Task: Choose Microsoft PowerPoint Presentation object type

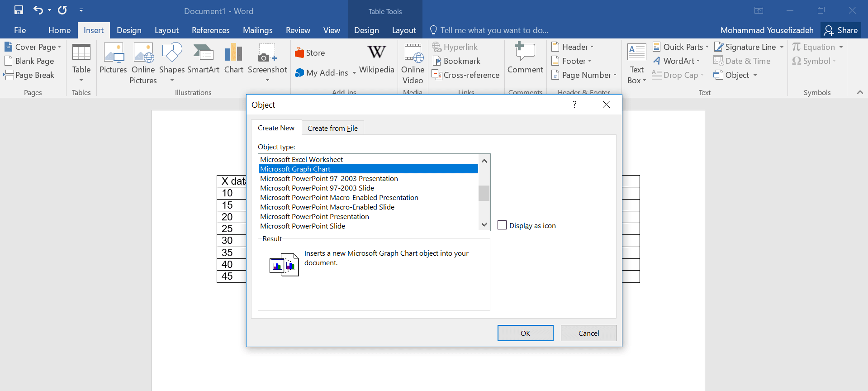Action: [x=314, y=216]
